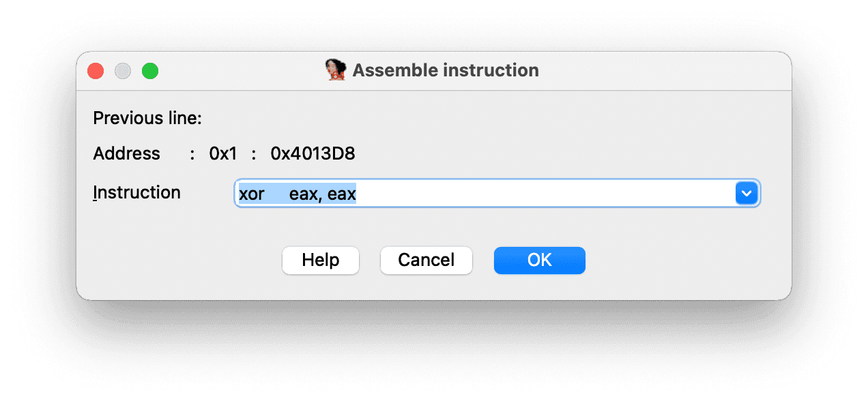
Task: Place cursor on the "xor" mnemonic
Action: 252,194
